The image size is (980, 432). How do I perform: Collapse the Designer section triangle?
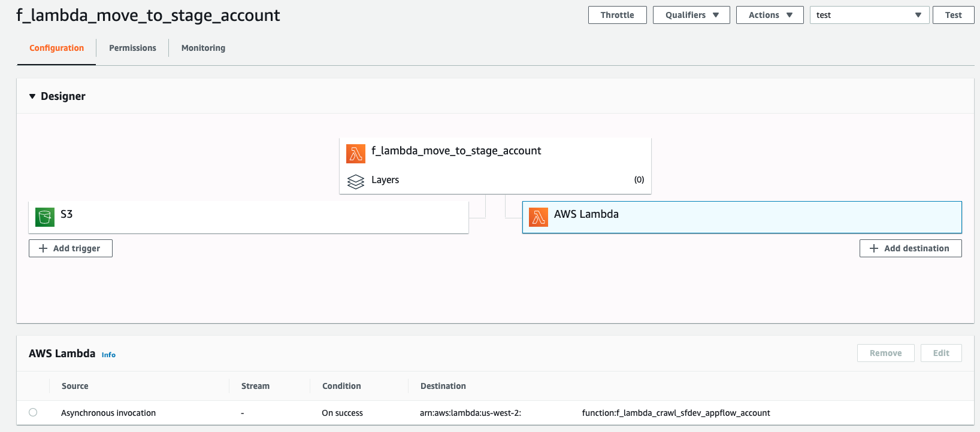click(x=32, y=96)
